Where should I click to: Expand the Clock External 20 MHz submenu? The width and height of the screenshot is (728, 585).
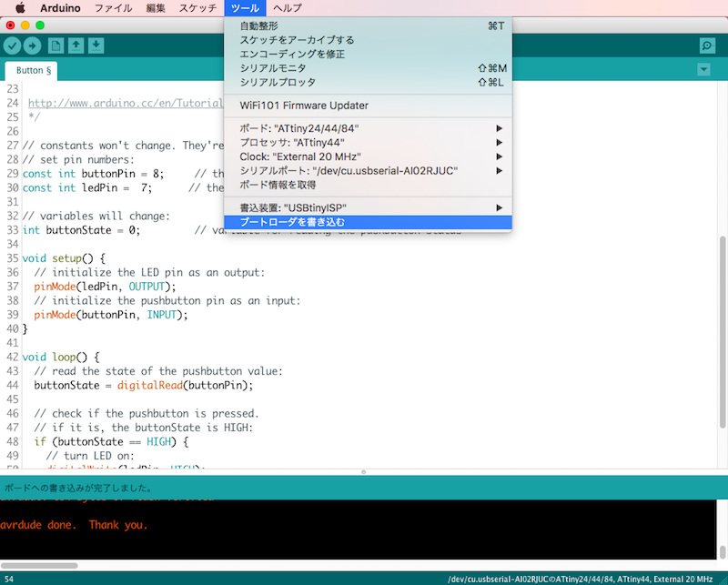[x=369, y=156]
